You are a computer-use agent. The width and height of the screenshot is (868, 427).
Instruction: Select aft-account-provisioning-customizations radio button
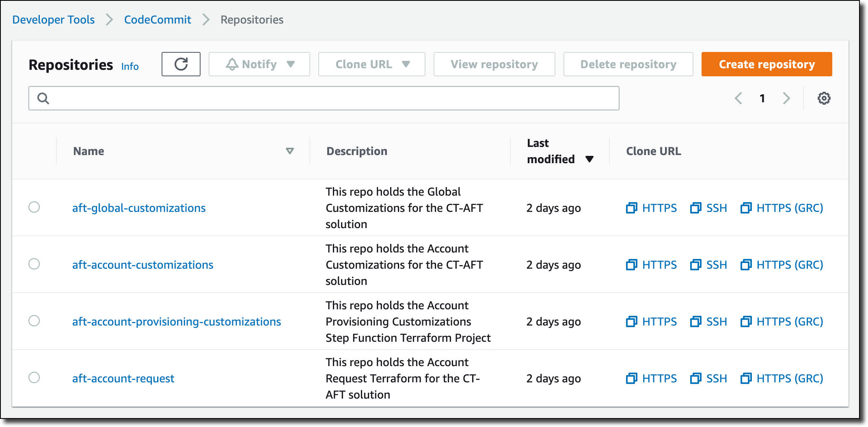(x=34, y=321)
